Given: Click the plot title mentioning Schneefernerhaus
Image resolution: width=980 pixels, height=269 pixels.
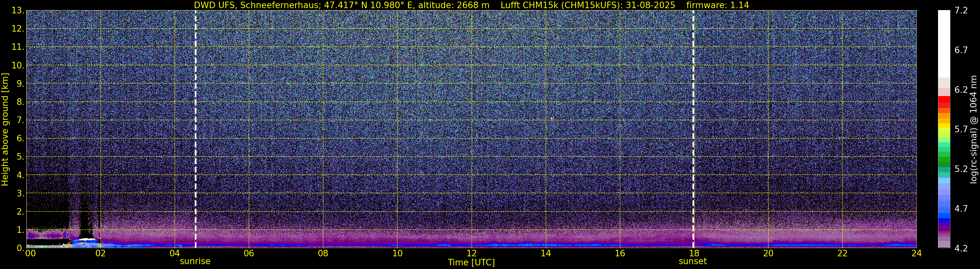Looking at the screenshot, I should click(471, 5).
